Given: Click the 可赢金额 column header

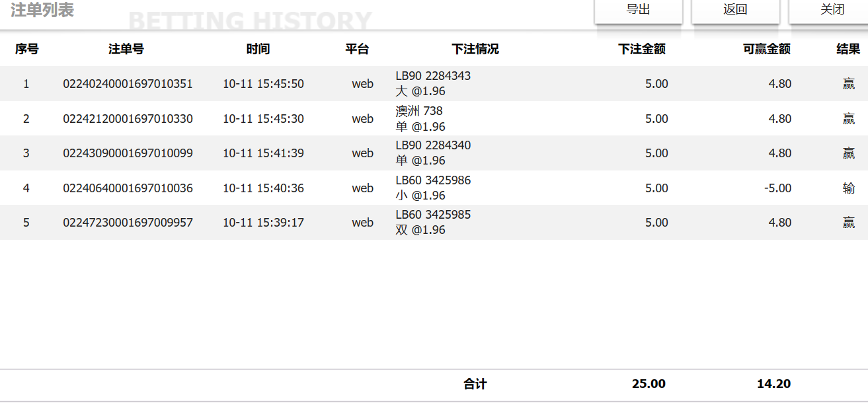Looking at the screenshot, I should point(766,49).
